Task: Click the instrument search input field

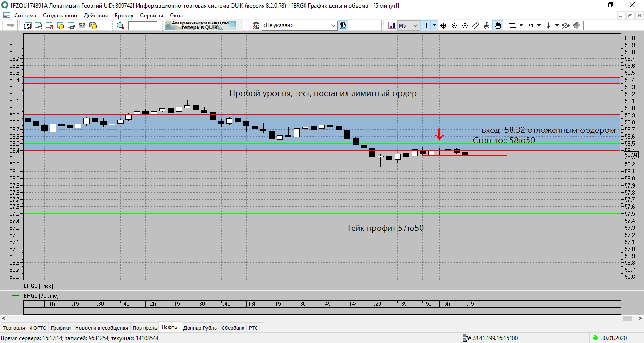Action: 142,25
